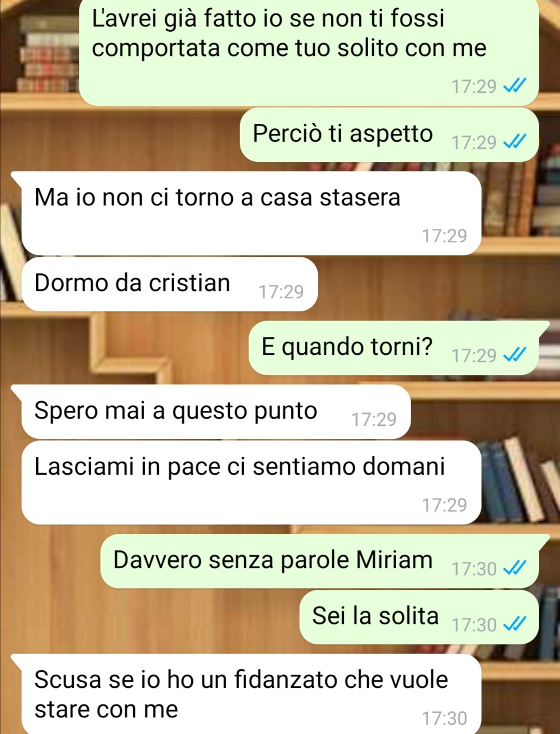Tap the 'Perciò ti aspetto' sent bubble
The image size is (560, 734).
pyautogui.click(x=389, y=135)
